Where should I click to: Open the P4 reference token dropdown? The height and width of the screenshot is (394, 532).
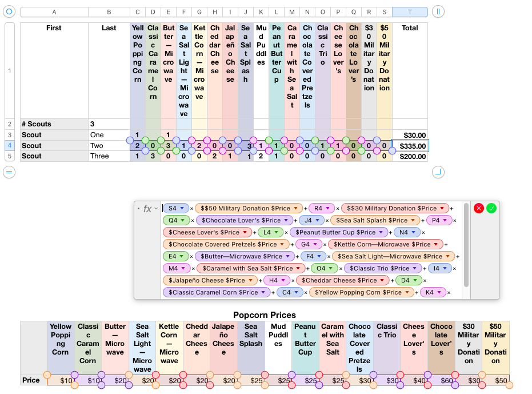click(x=445, y=220)
